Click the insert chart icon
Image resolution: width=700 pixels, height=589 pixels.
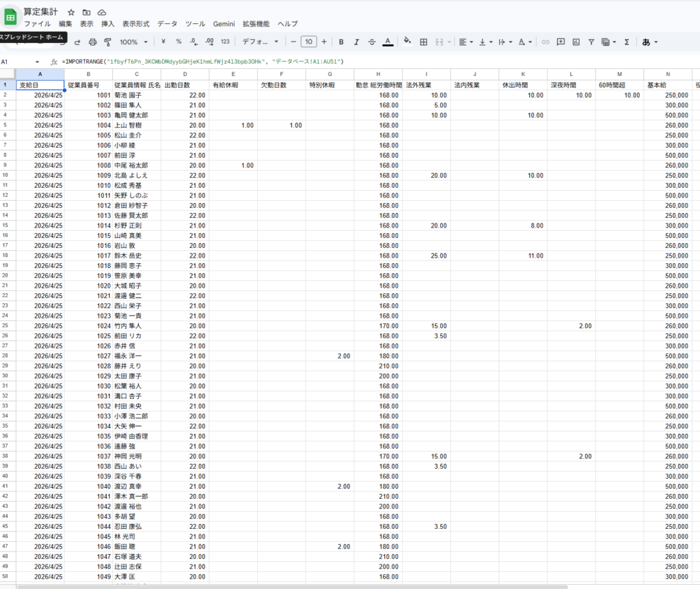tap(576, 42)
